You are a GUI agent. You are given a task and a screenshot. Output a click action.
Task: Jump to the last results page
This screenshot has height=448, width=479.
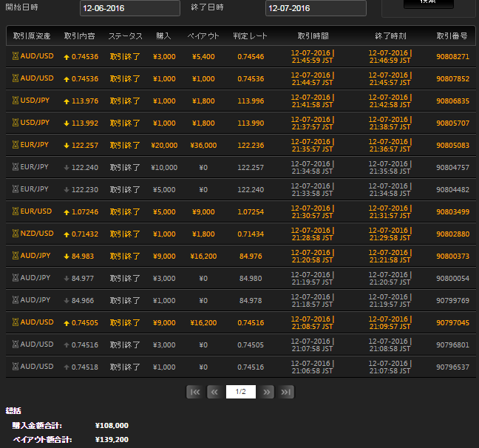point(287,392)
